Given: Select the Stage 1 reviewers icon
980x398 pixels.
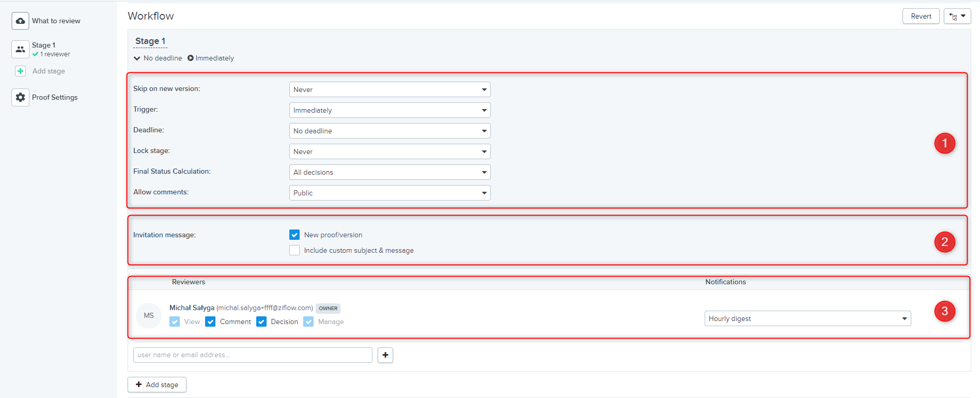Looking at the screenshot, I should click(20, 50).
